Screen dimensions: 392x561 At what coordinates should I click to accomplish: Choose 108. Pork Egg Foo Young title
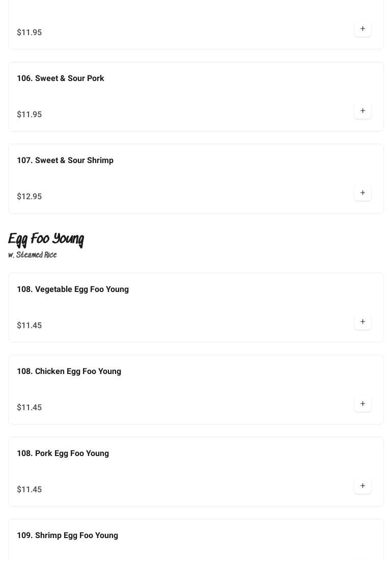(63, 453)
